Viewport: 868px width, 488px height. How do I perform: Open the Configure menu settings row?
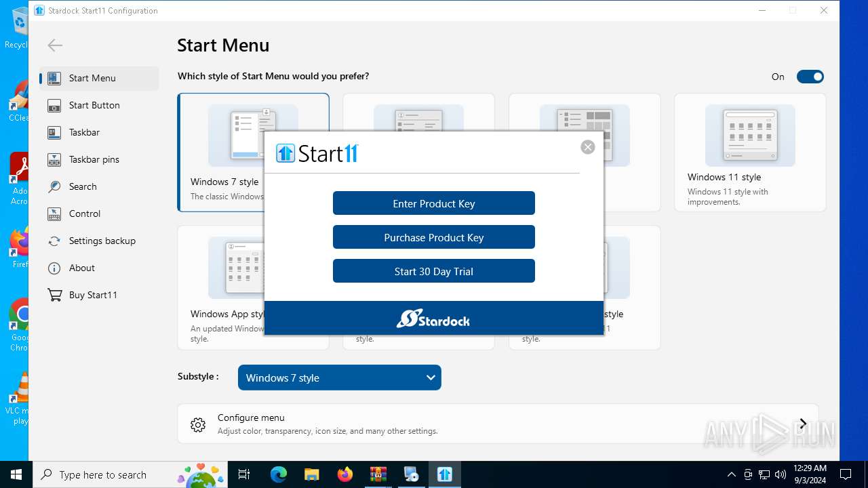(498, 424)
